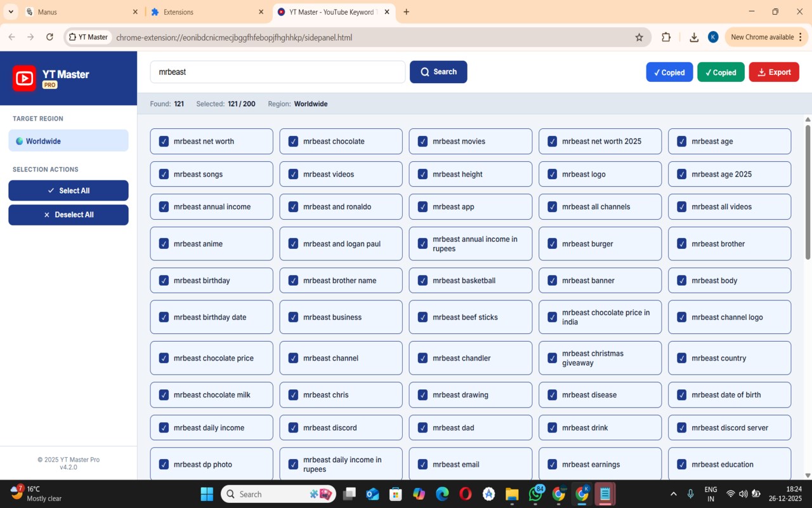Click the v4.2.0 version text
The image size is (812, 508).
coord(69,467)
